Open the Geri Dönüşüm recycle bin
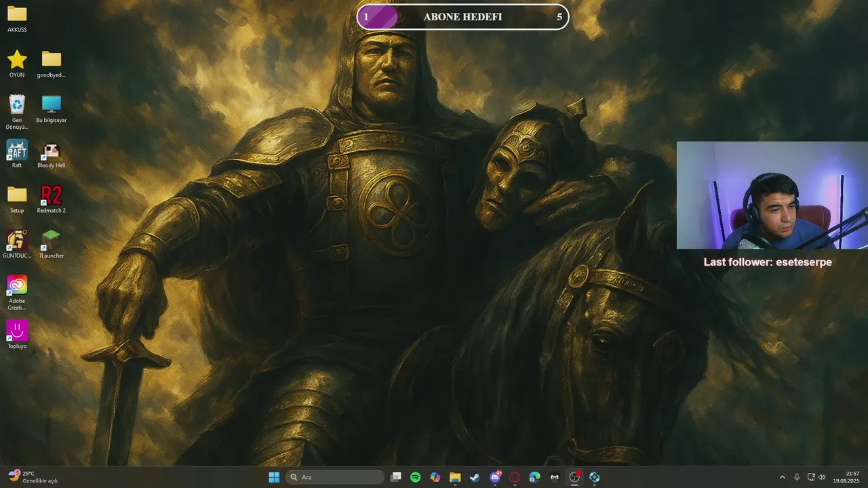Screen dimensions: 868x488 17,112
